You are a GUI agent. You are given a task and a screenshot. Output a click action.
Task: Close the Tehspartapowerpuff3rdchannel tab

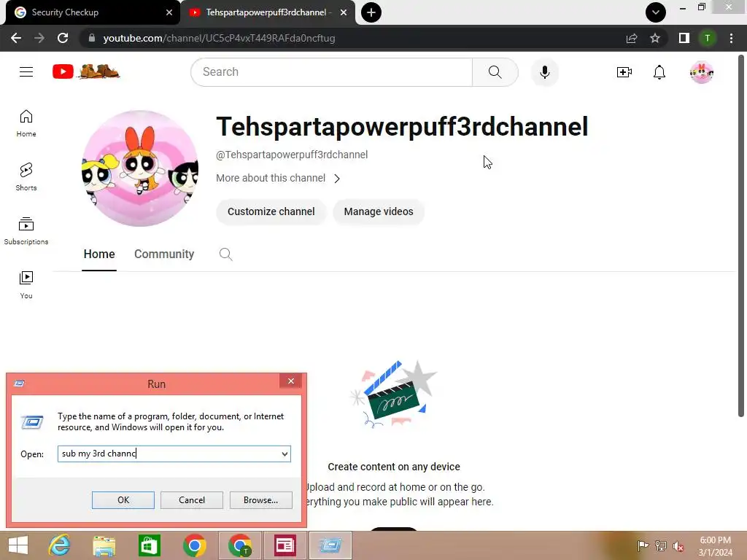pos(344,12)
